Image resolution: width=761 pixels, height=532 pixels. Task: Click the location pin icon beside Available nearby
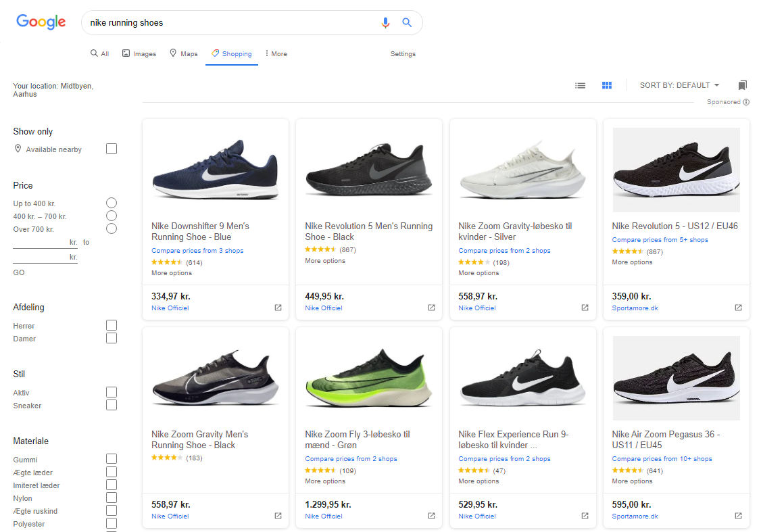point(18,149)
